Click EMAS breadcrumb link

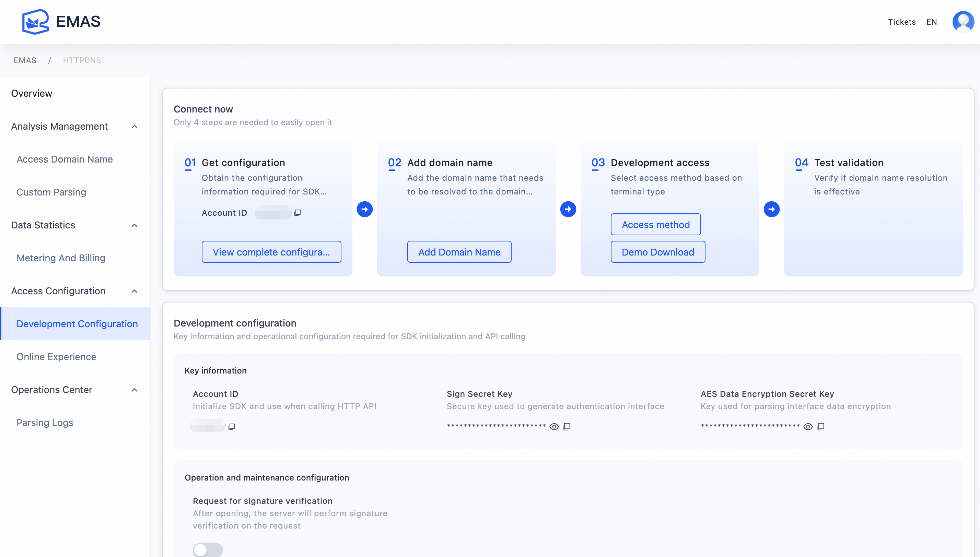coord(25,60)
